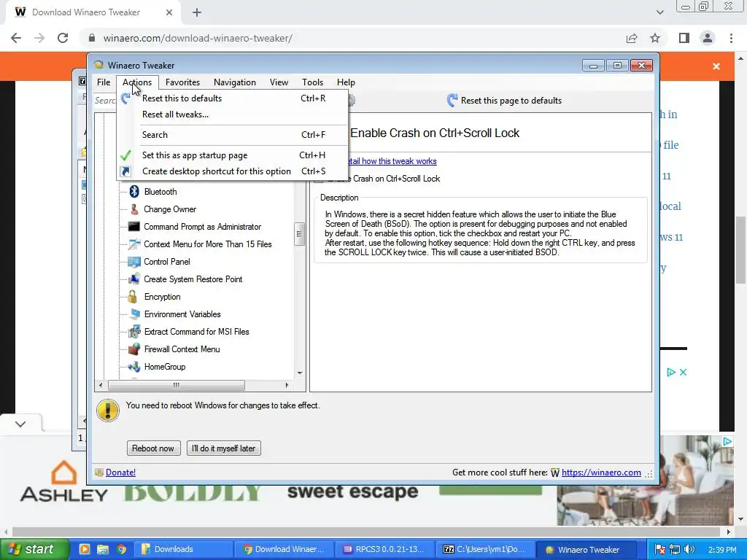Open the media player quick launch icon

[x=85, y=549]
